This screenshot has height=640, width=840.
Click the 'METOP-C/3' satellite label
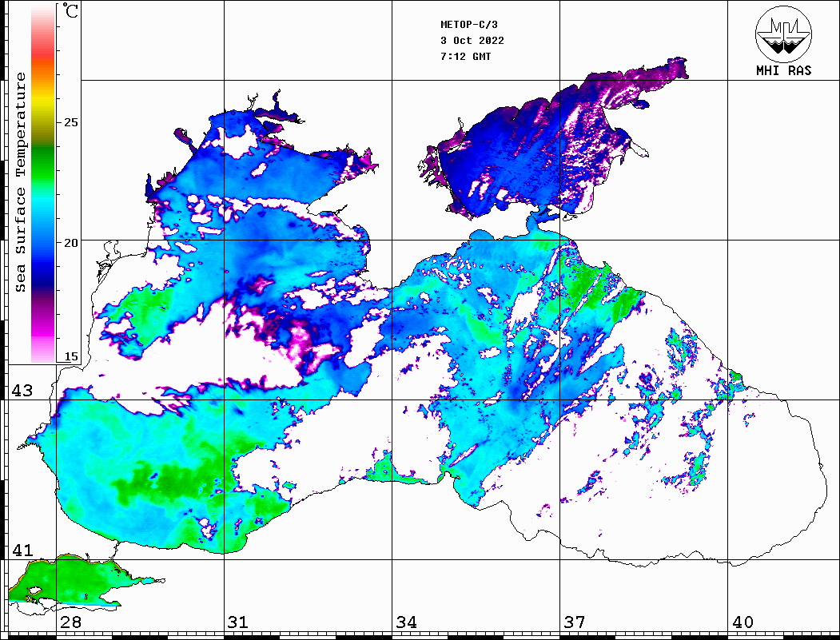(x=469, y=25)
